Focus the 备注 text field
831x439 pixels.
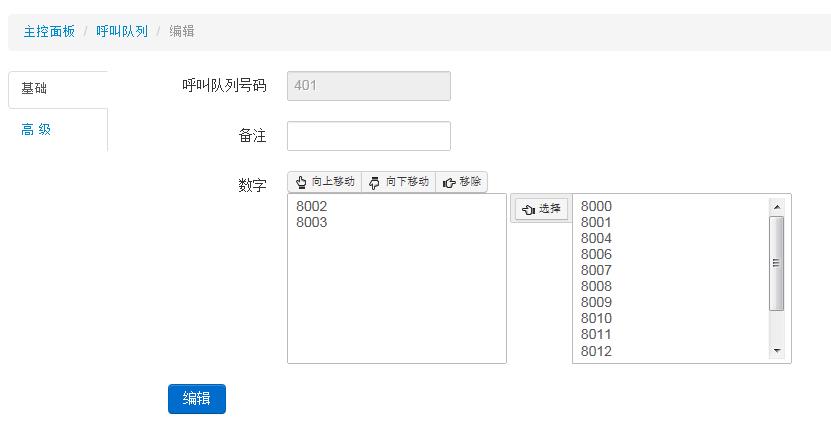pos(369,136)
